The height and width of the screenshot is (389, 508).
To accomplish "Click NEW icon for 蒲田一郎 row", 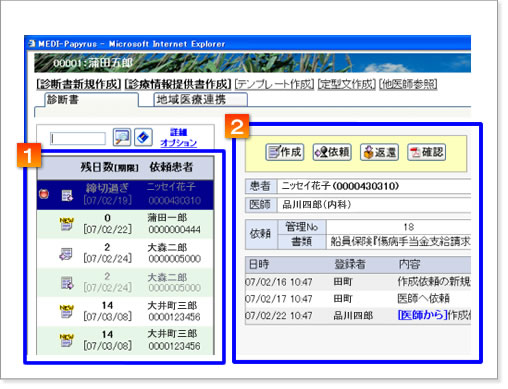I will [66, 224].
